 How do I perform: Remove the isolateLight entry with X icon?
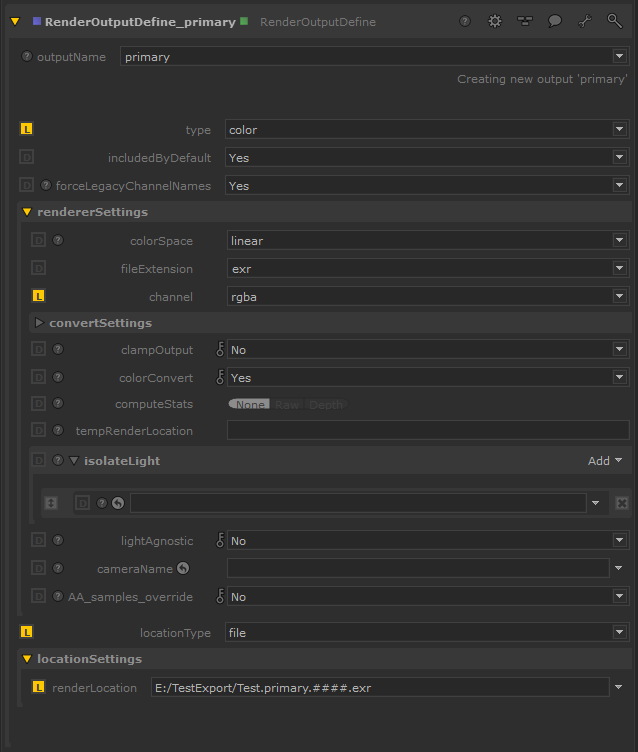(622, 503)
